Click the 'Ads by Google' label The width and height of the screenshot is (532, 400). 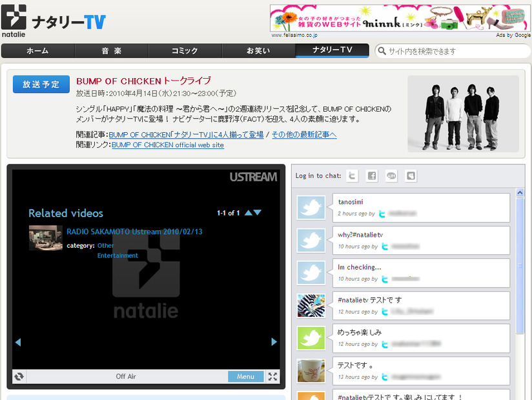pyautogui.click(x=513, y=35)
